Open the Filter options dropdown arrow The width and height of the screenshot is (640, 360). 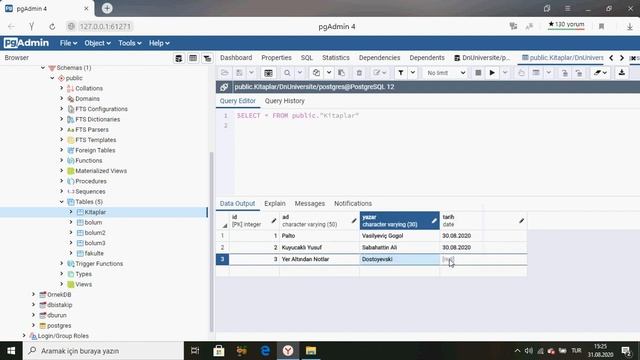pyautogui.click(x=413, y=73)
